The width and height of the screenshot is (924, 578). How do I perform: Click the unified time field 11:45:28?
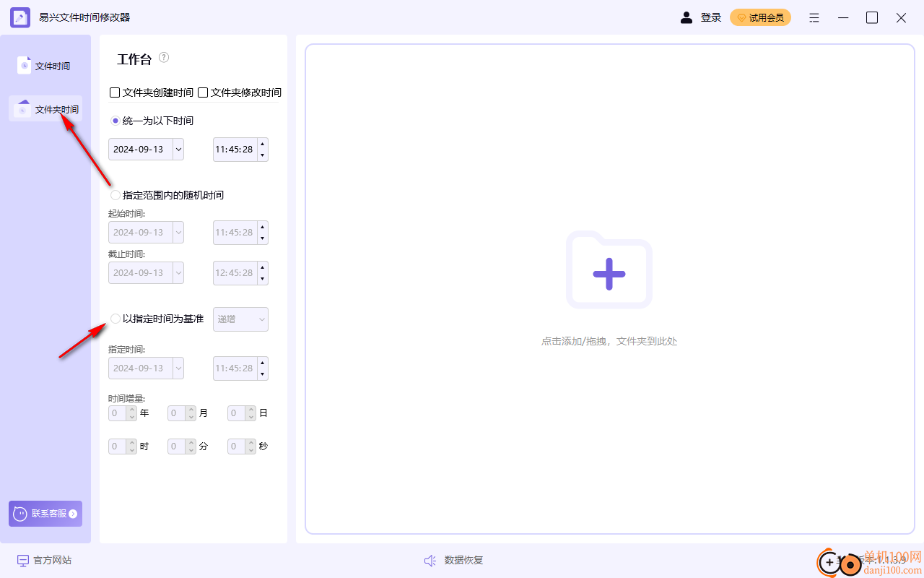(235, 149)
